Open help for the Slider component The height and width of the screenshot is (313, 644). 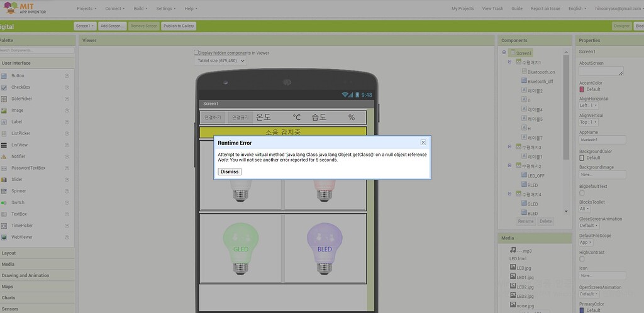click(x=67, y=180)
